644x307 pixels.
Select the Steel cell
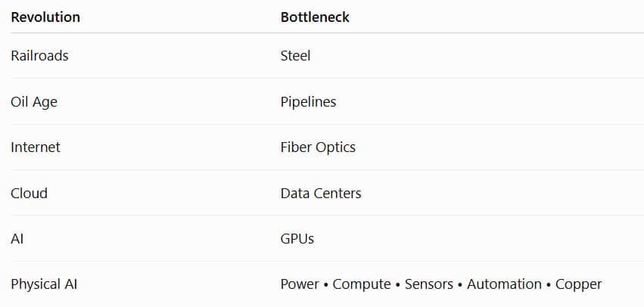(x=295, y=55)
